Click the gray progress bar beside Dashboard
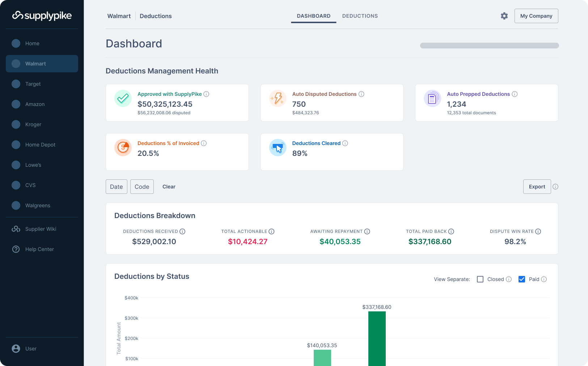 [489, 46]
